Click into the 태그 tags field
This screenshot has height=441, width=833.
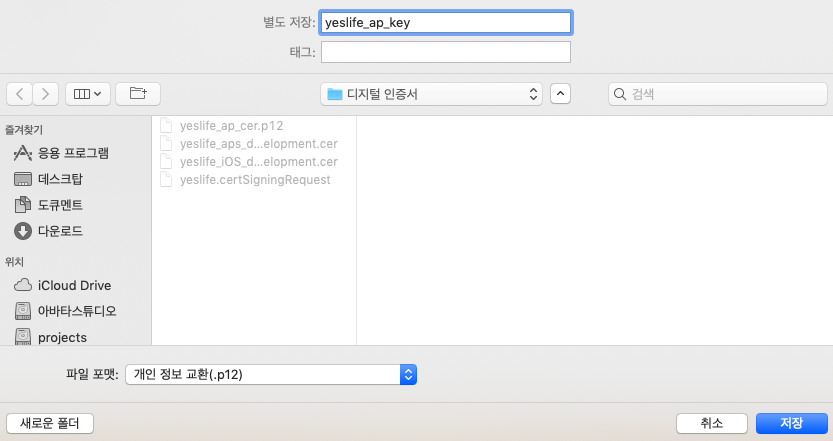coord(446,52)
